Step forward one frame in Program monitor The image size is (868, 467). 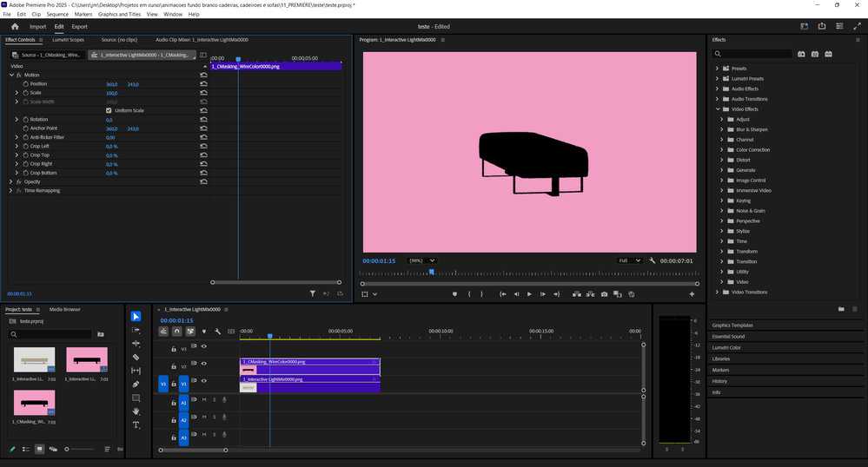click(542, 294)
